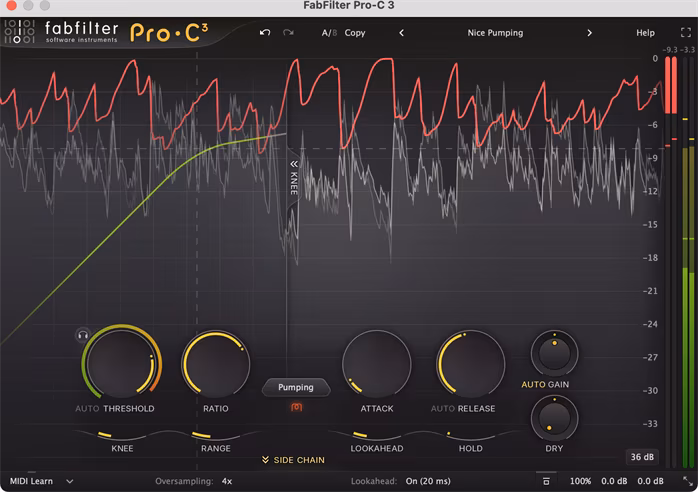The image size is (698, 492).
Task: Click the Auto Gain output knob
Action: click(554, 354)
